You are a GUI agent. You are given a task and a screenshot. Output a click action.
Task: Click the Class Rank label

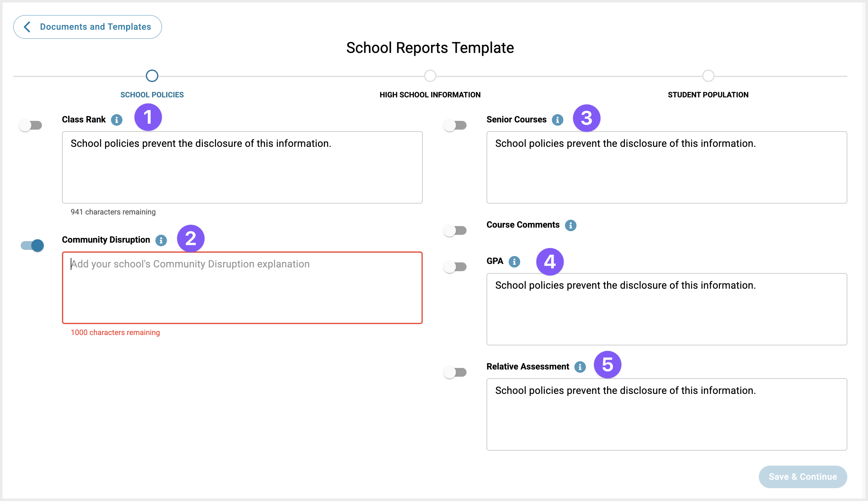click(84, 119)
